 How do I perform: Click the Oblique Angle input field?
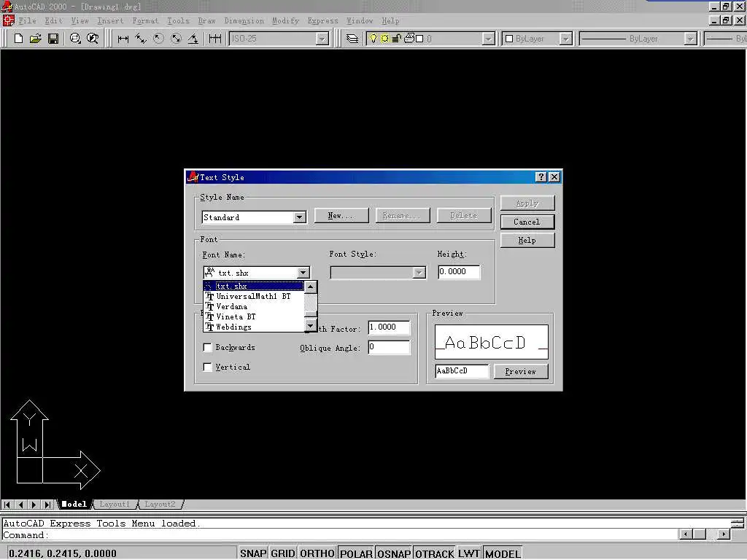[x=389, y=347]
